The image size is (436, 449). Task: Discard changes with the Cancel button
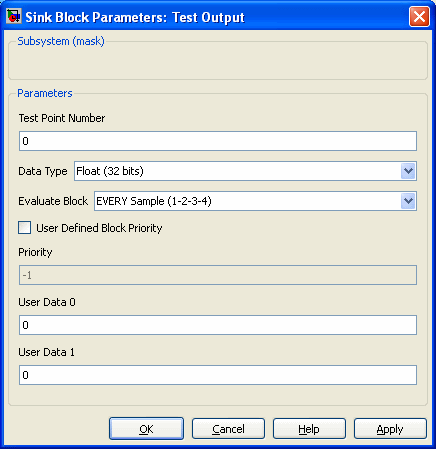228,429
